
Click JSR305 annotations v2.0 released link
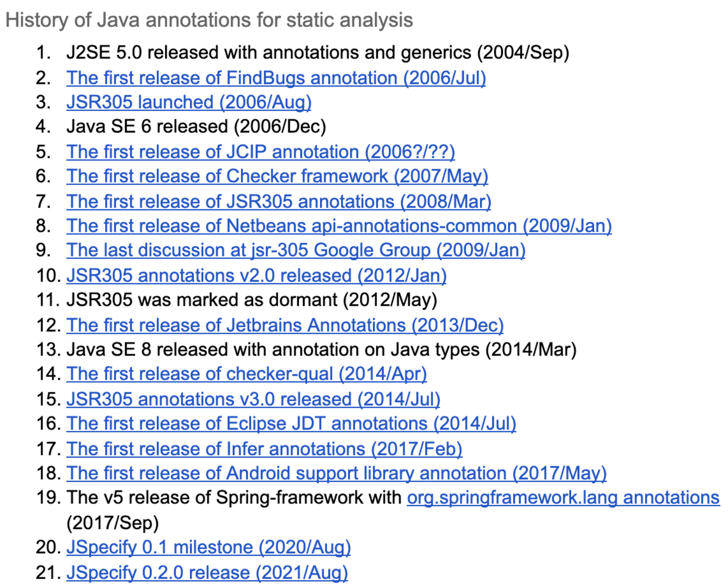point(256,275)
